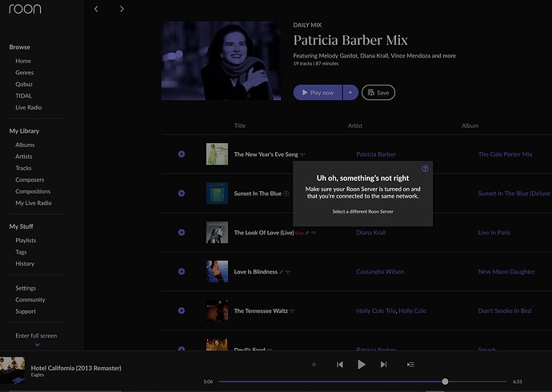This screenshot has width=552, height=392.
Task: Go back with the left arrow
Action: 96,9
